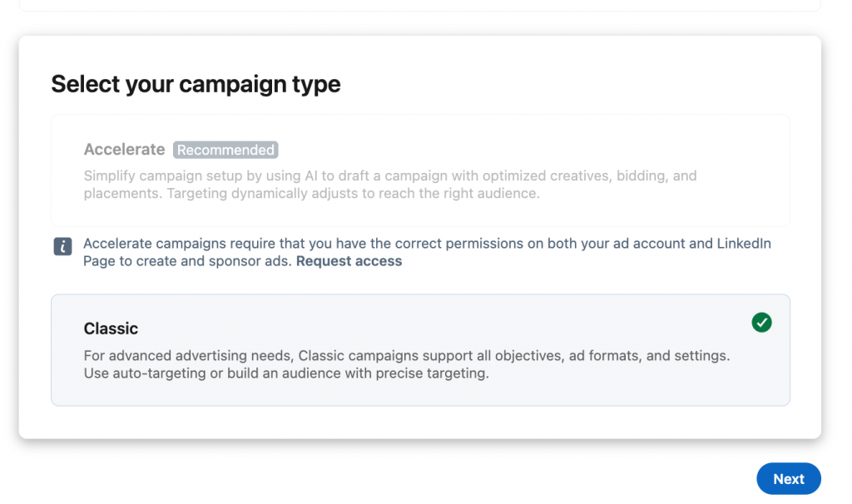Click the info icon beside permissions notice
This screenshot has width=852, height=504.
(62, 246)
